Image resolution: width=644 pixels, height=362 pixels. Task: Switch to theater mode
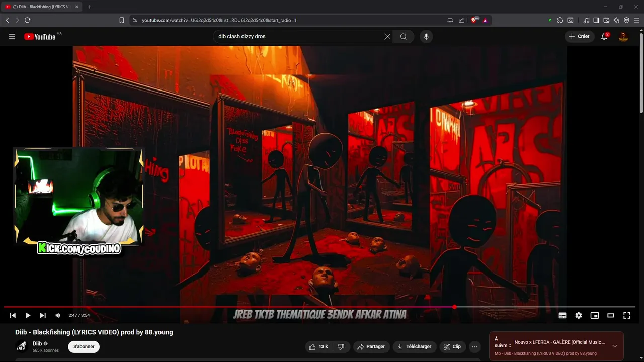click(611, 315)
